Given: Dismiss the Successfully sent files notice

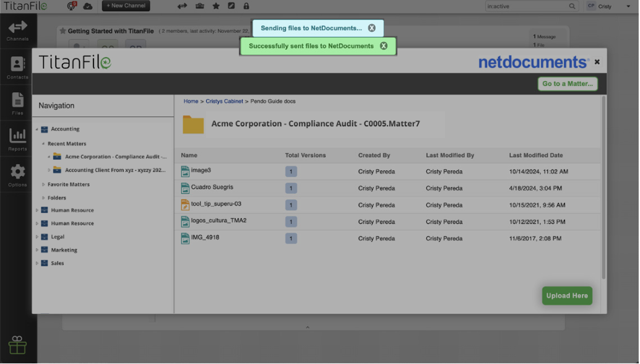Looking at the screenshot, I should point(384,46).
